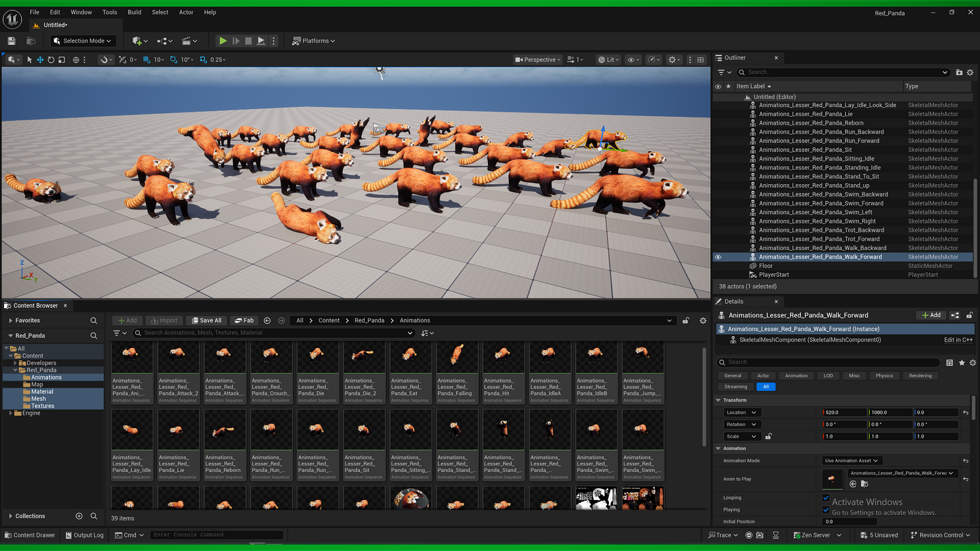Open the Build menu
This screenshot has height=551, width=980.
pos(135,12)
